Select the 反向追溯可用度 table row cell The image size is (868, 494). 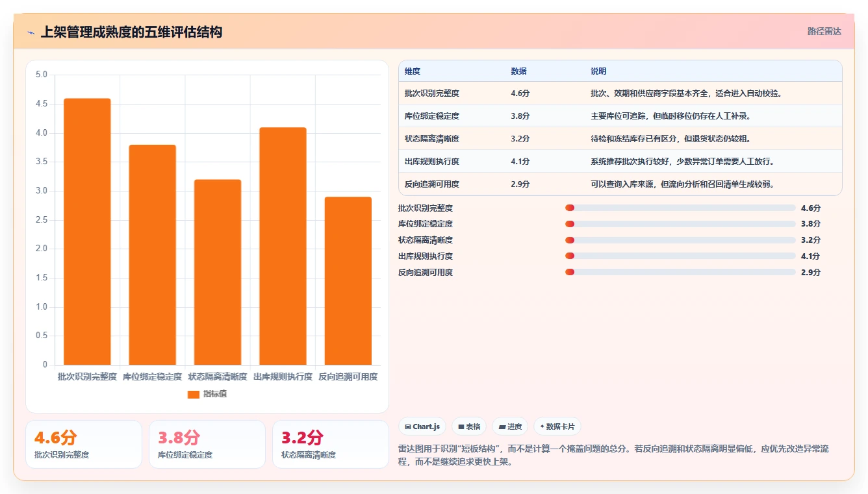tap(431, 184)
